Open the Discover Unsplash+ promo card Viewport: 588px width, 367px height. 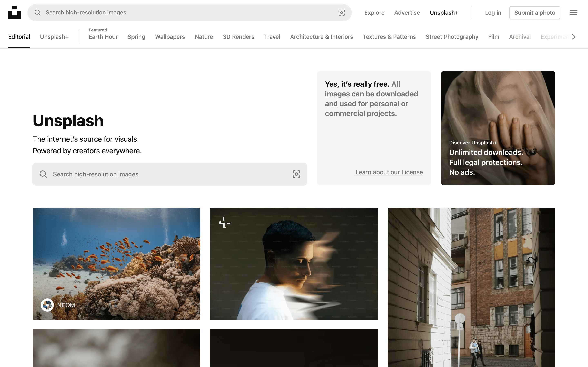click(498, 128)
